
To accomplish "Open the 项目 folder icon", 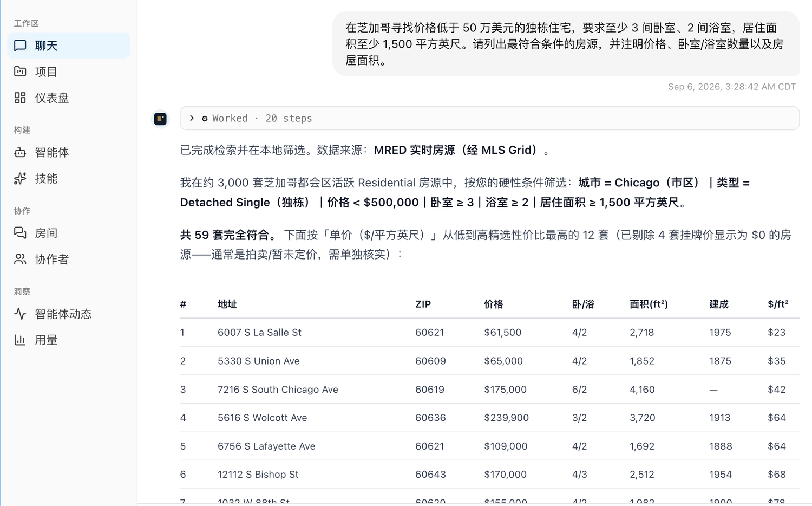I will [x=20, y=72].
